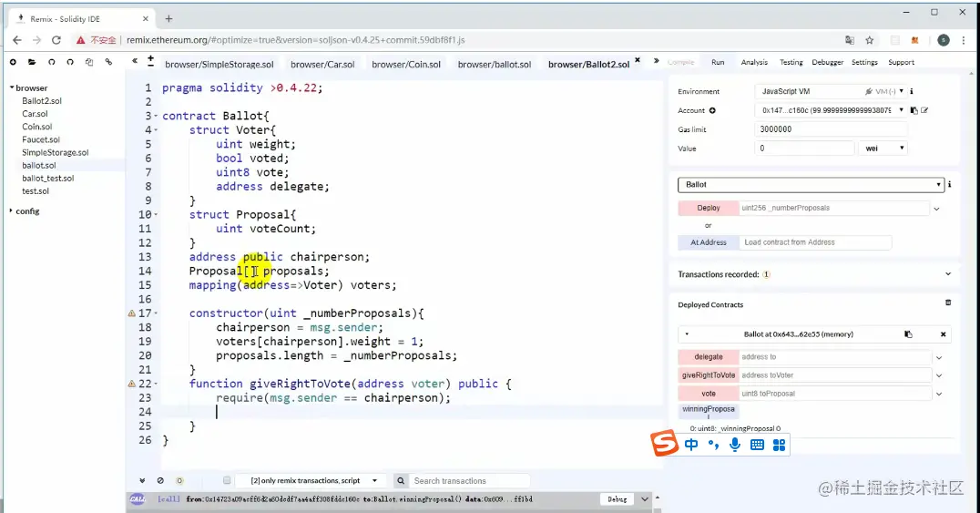This screenshot has height=513, width=980.
Task: Click the Environment info icon
Action: 912,91
